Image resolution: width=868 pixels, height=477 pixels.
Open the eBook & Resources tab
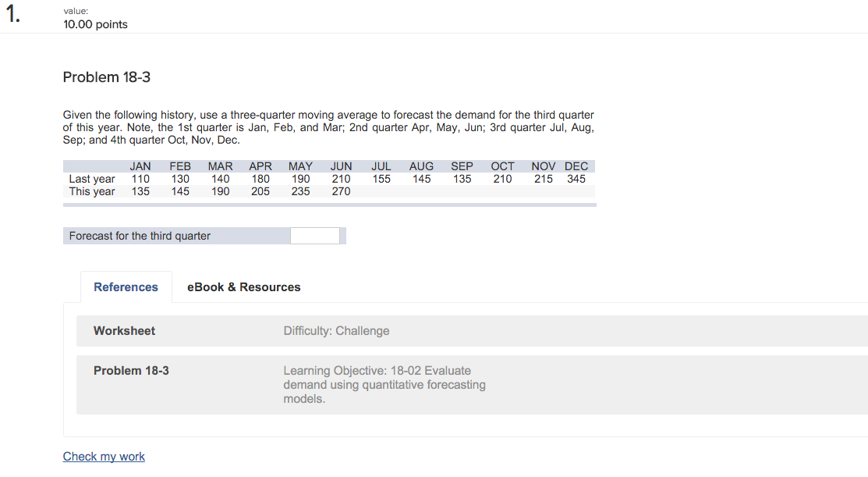point(243,287)
